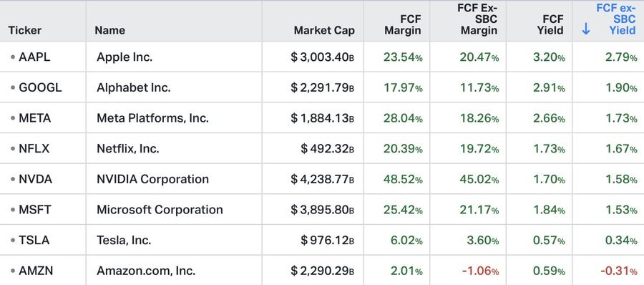Sort by the Market Cap column header

tap(324, 30)
